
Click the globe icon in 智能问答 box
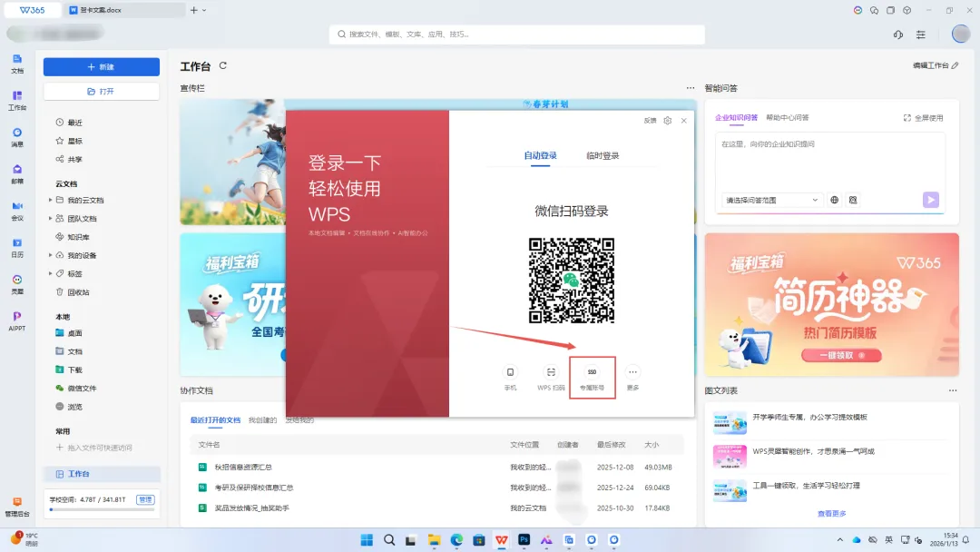tap(835, 200)
